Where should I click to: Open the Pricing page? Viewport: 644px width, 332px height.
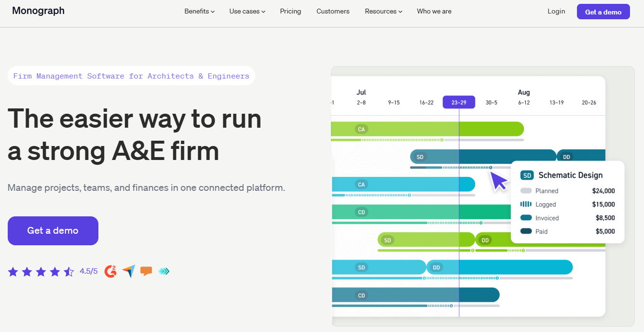(x=290, y=11)
